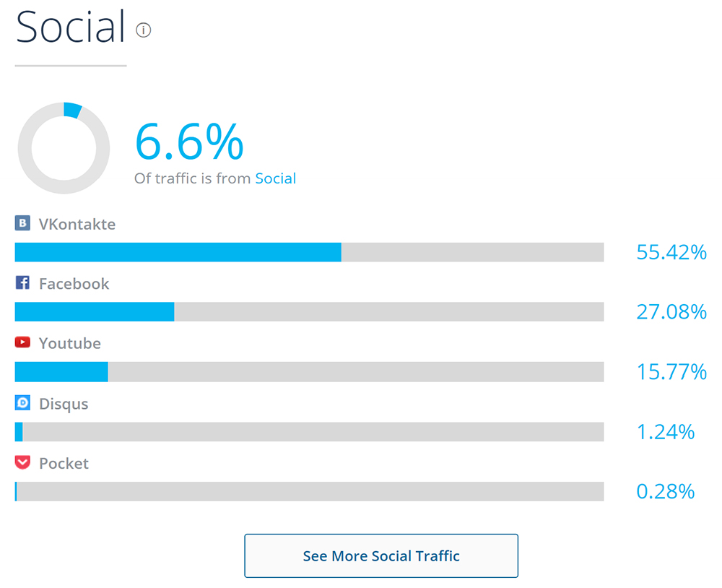The width and height of the screenshot is (722, 588).
Task: Click the Youtube network icon
Action: (22, 343)
